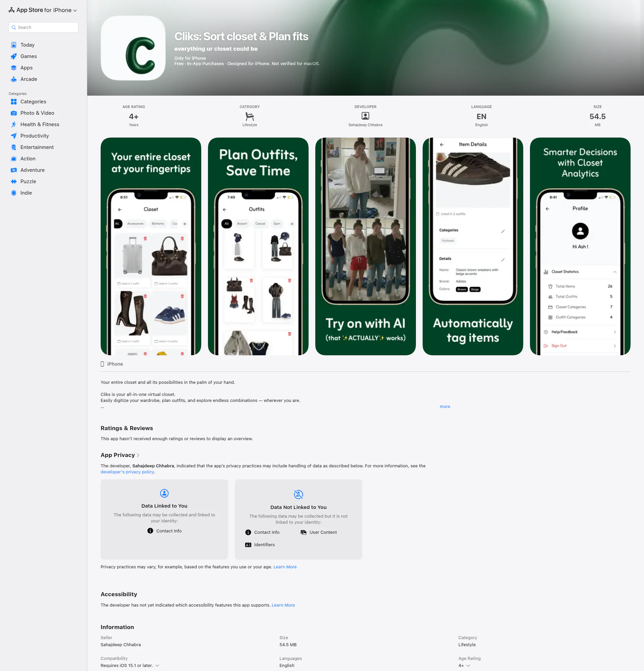Open Photo & Video camera icon
Image resolution: width=644 pixels, height=671 pixels.
click(x=14, y=113)
